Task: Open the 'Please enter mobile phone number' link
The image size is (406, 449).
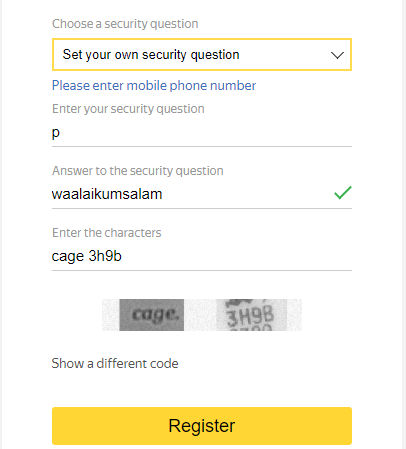Action: pos(154,86)
